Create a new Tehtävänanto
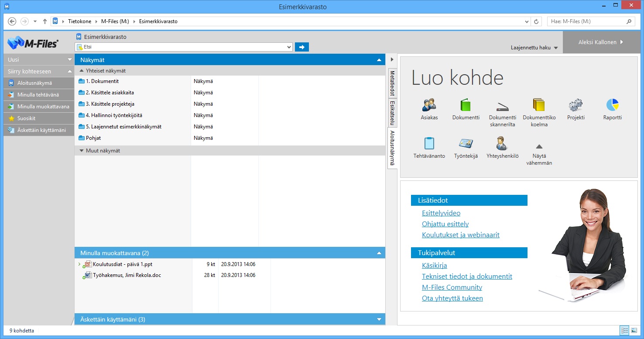The width and height of the screenshot is (644, 339). click(x=429, y=148)
